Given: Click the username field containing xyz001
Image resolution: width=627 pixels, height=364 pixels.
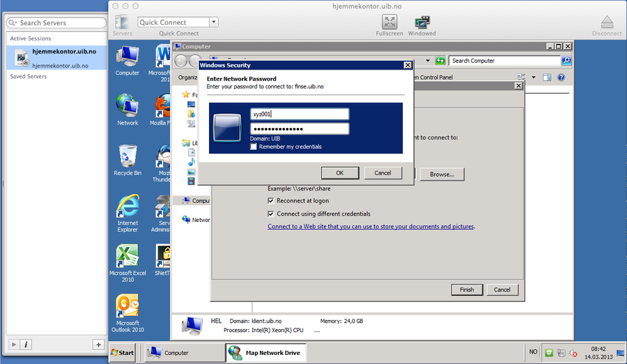Looking at the screenshot, I should click(x=300, y=114).
